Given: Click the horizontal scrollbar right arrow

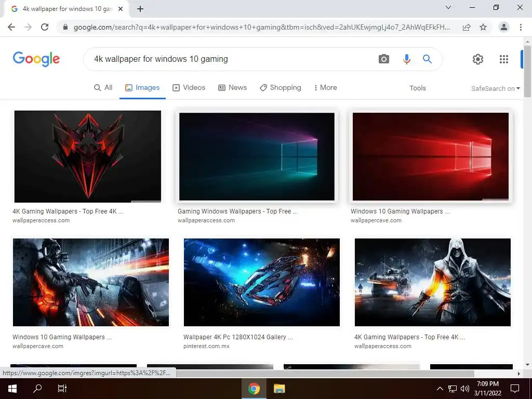Looking at the screenshot, I should tap(519, 374).
